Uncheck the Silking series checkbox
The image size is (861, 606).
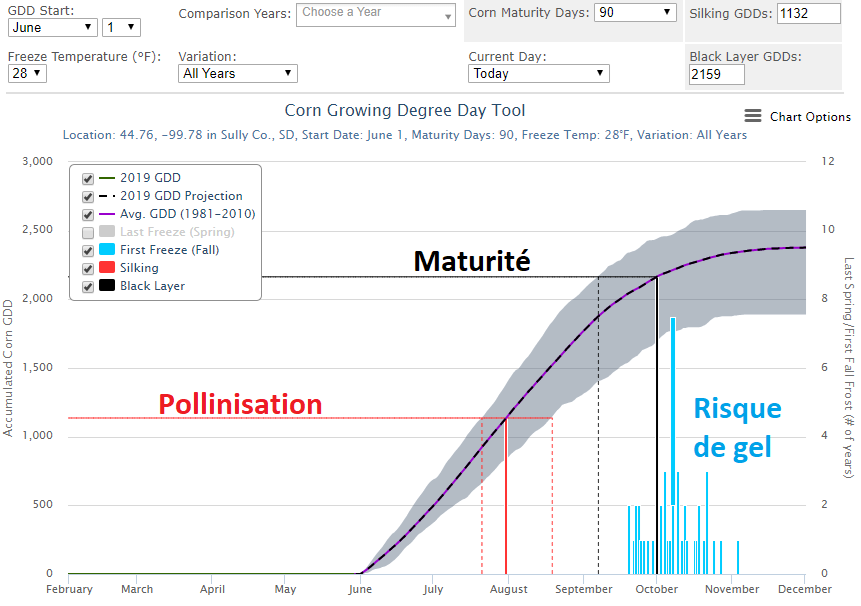[x=88, y=269]
